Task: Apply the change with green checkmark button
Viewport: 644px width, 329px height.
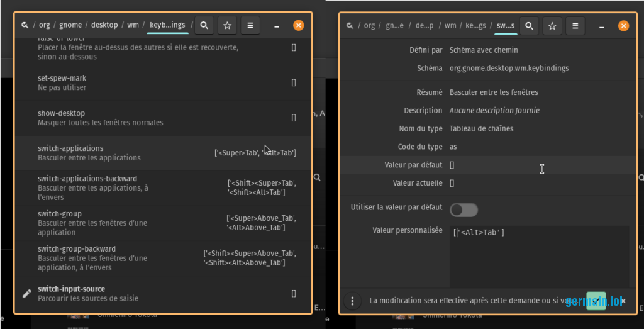Action: tap(596, 301)
